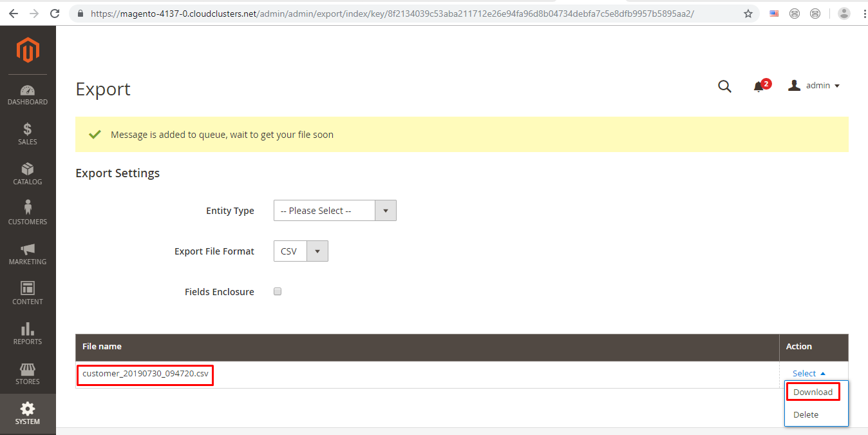
Task: Open the Catalog sidebar menu
Action: [28, 174]
